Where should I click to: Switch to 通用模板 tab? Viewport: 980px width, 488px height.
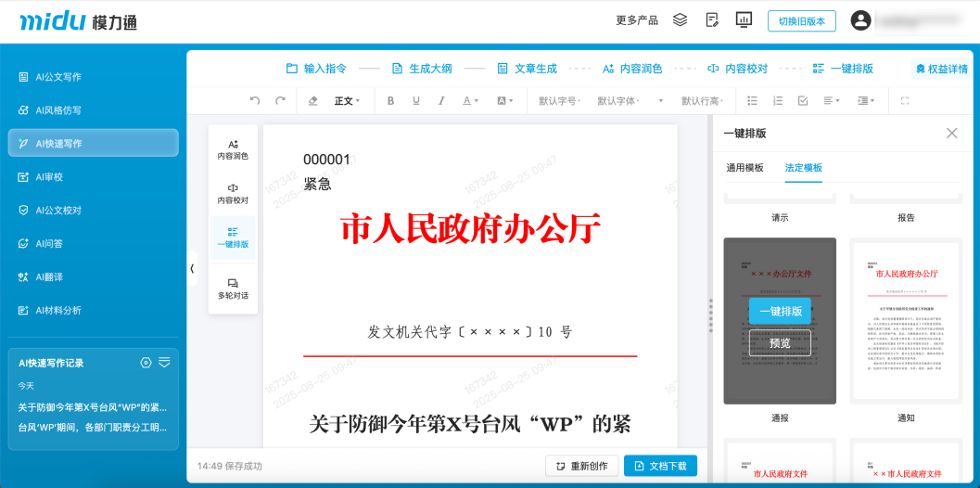point(745,168)
